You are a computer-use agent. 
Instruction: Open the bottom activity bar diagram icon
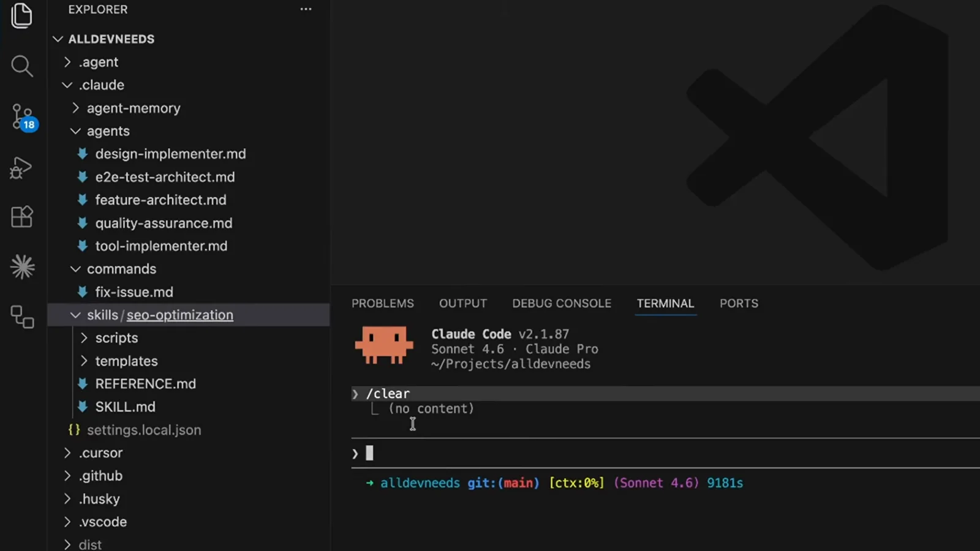click(22, 317)
